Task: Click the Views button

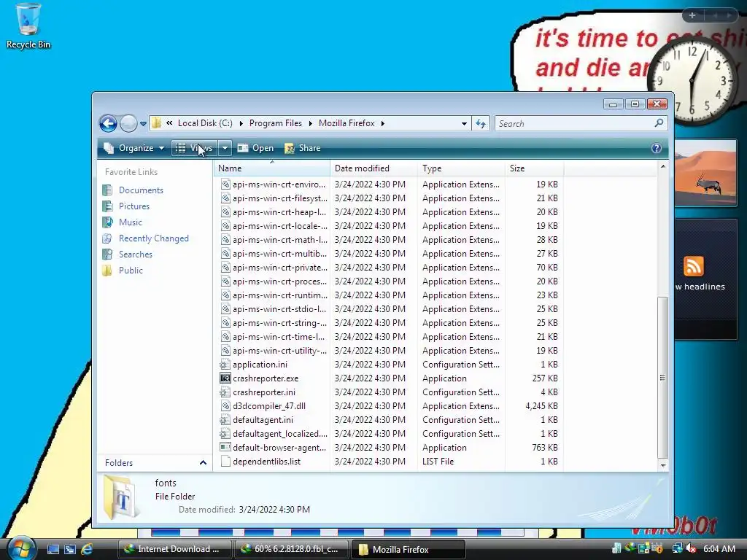Action: coord(194,148)
